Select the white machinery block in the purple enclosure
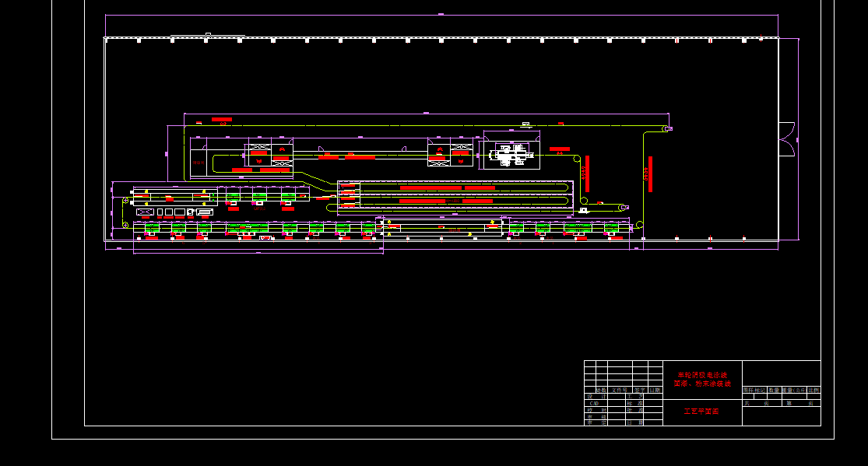The width and height of the screenshot is (868, 466). (x=511, y=155)
